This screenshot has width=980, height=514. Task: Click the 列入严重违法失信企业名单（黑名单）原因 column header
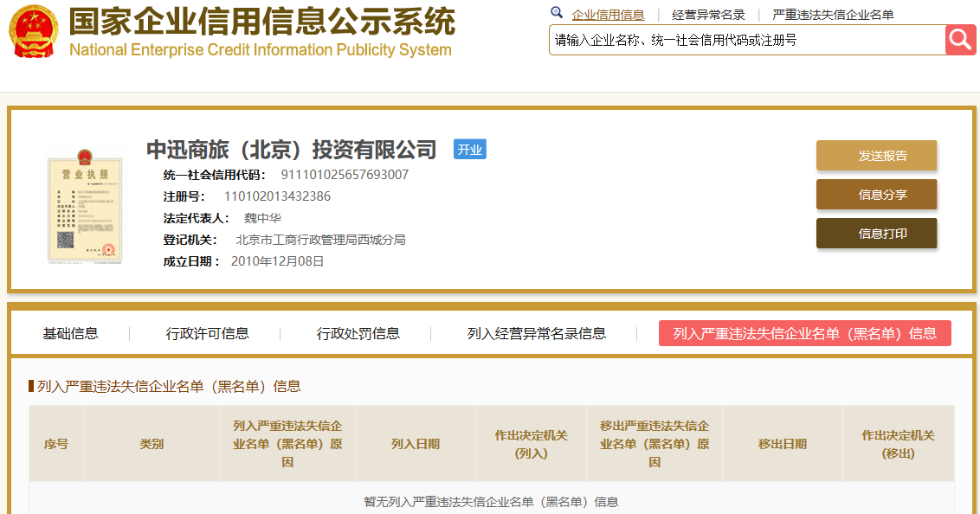[x=287, y=444]
